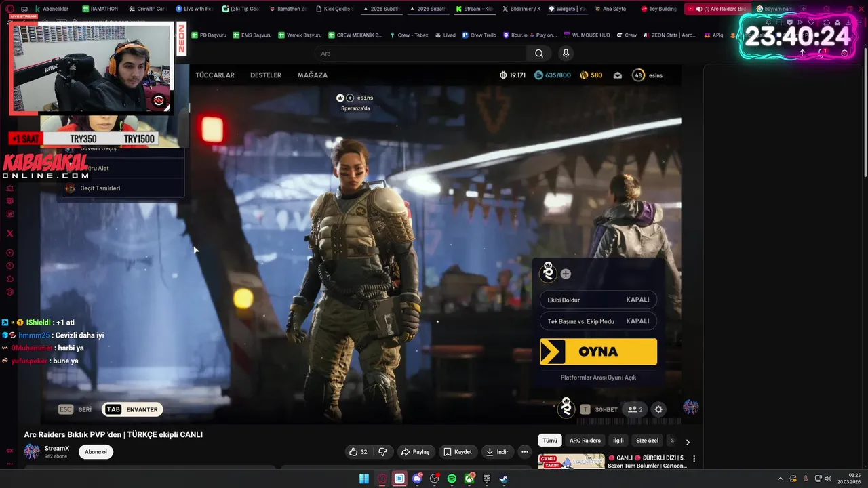Click the TAB ENVANTER button

pos(132,409)
